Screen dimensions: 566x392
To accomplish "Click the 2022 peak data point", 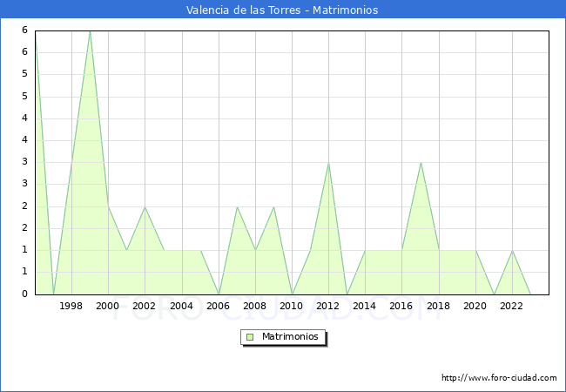I will (512, 251).
